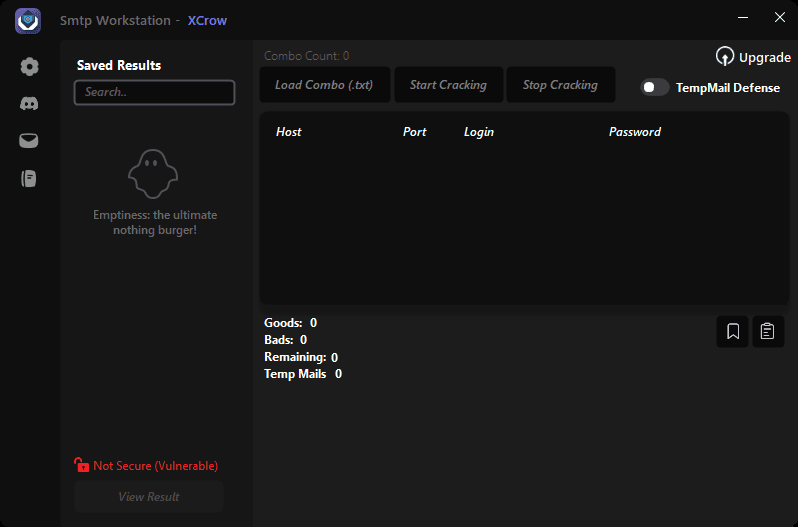
Task: Toggle the TempMail Defense switch
Action: [655, 87]
